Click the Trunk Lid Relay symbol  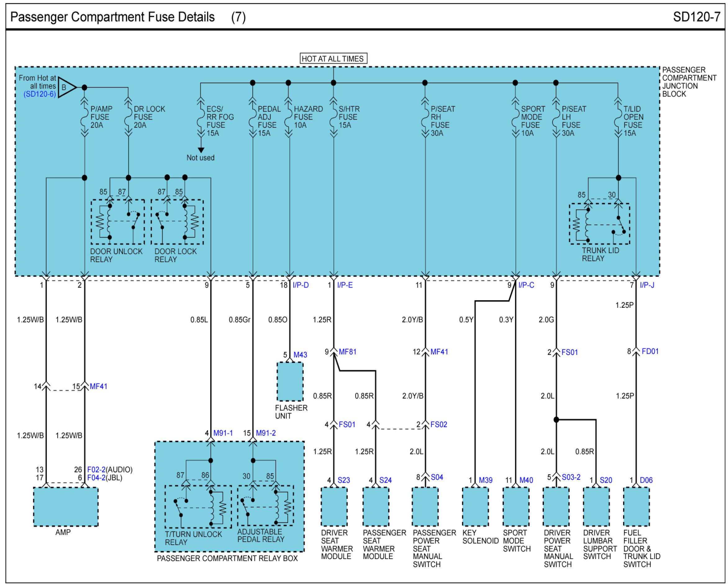(599, 224)
